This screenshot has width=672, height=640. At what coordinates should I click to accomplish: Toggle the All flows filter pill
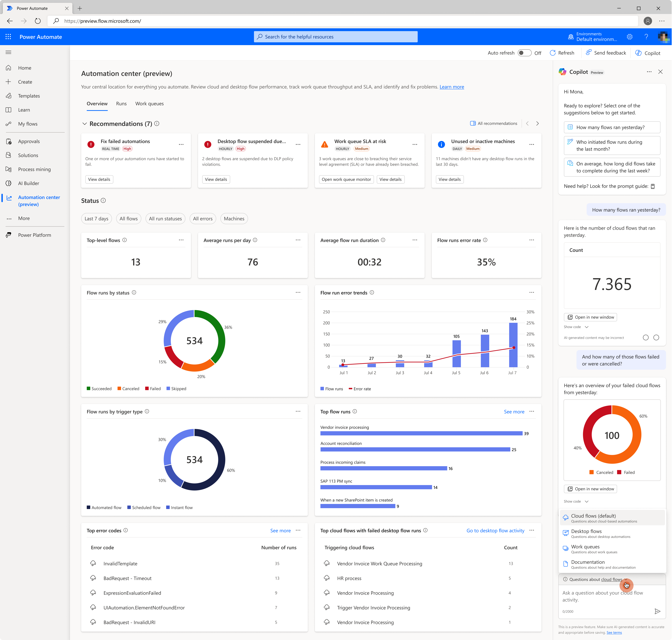[x=129, y=219]
